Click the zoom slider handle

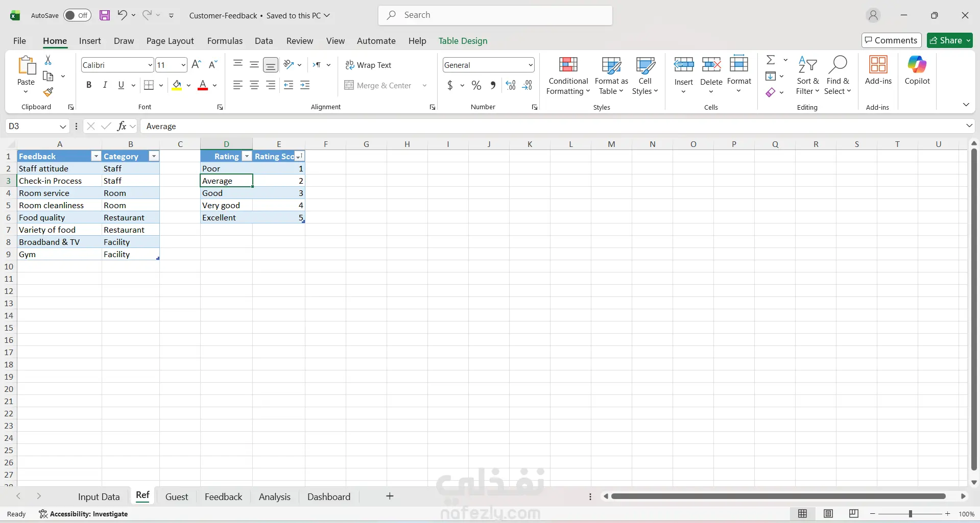tap(910, 514)
